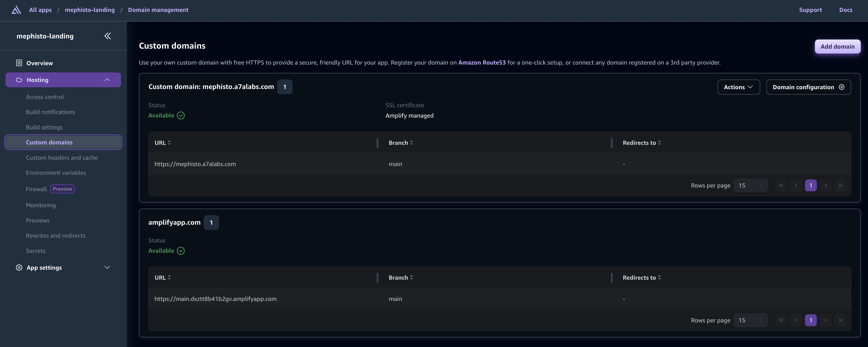
Task: Select Environment variables in sidebar
Action: (56, 172)
